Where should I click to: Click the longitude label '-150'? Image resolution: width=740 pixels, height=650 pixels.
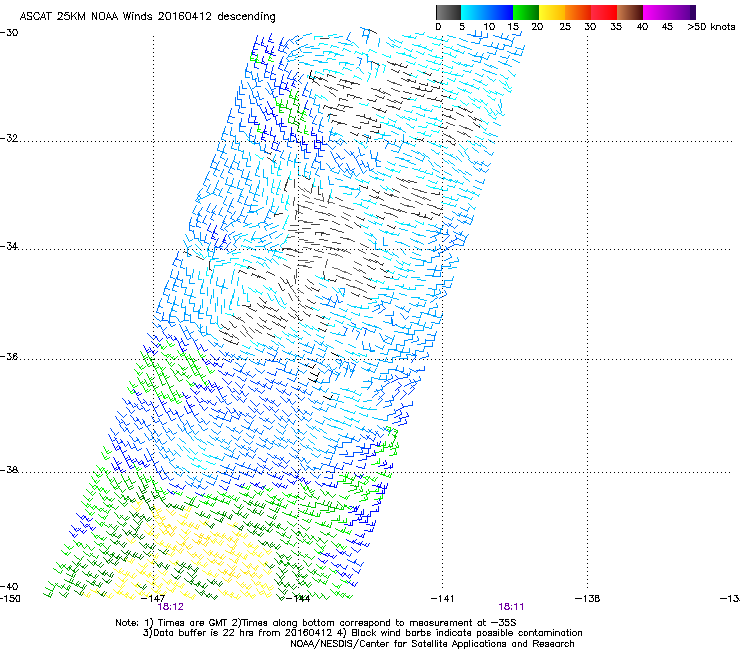pos(10,599)
